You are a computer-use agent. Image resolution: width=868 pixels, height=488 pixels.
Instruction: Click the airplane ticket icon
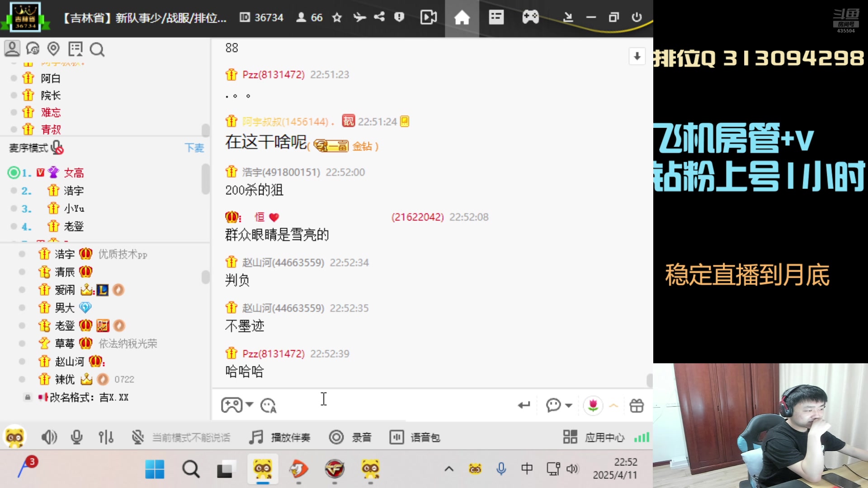click(x=359, y=18)
